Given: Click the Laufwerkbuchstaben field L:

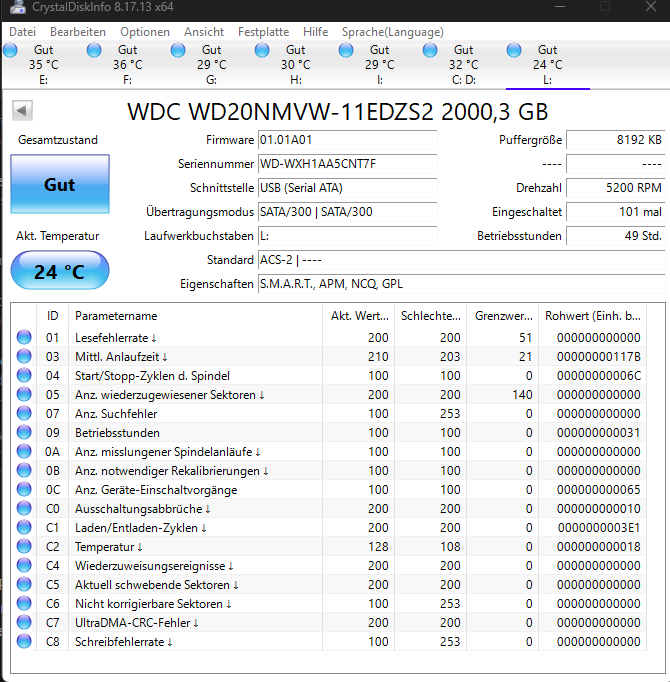Looking at the screenshot, I should click(x=348, y=236).
